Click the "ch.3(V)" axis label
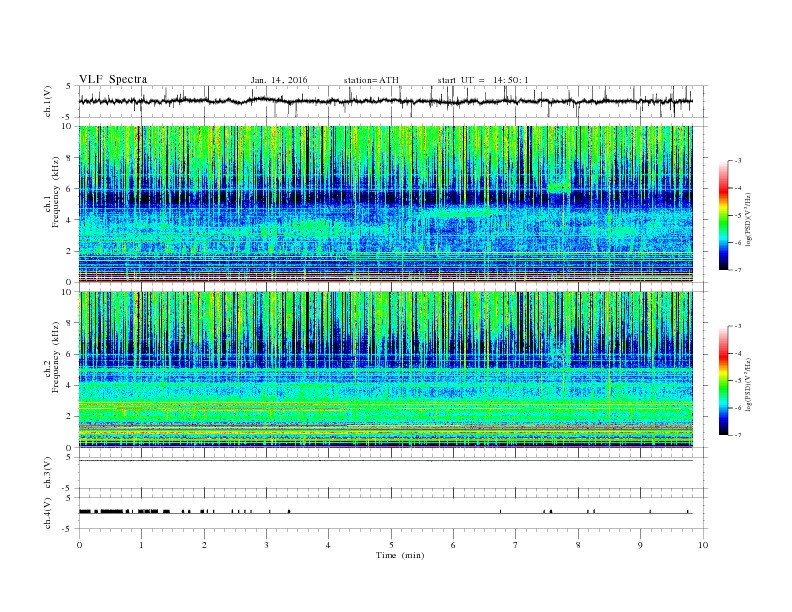 (48, 473)
